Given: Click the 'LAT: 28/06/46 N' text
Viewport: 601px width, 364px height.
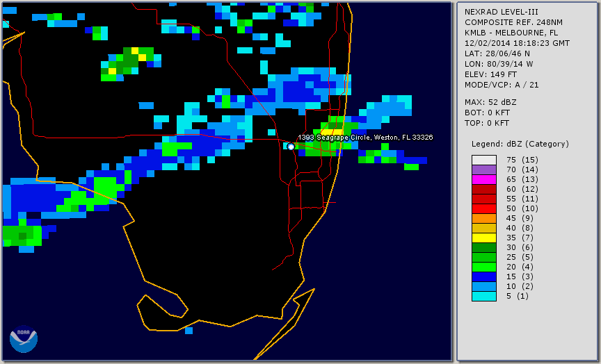Looking at the screenshot, I should 497,53.
